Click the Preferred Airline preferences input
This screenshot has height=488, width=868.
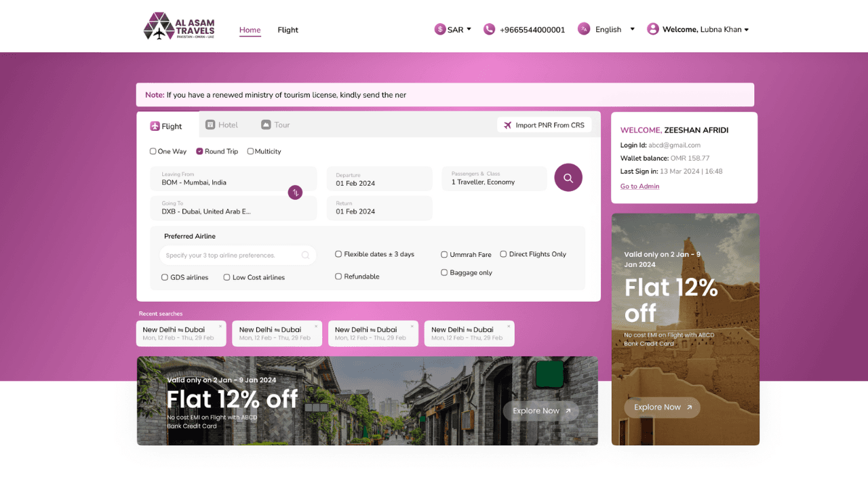click(238, 256)
